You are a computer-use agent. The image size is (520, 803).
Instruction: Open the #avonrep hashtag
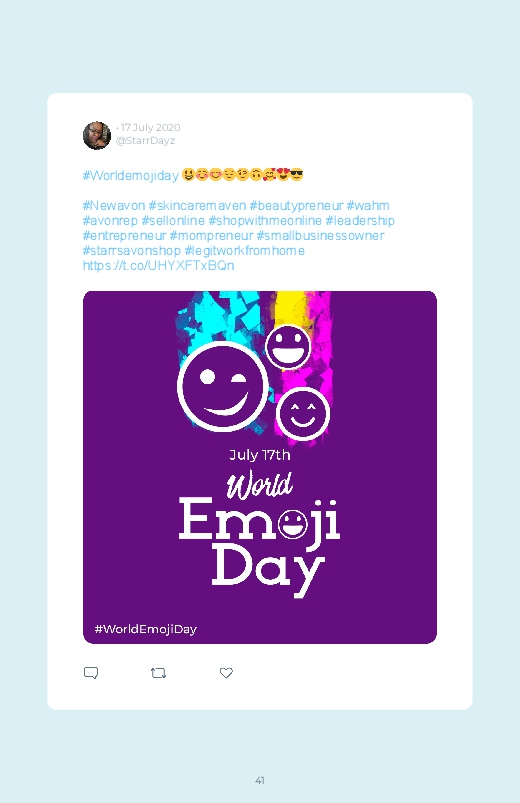(110, 221)
